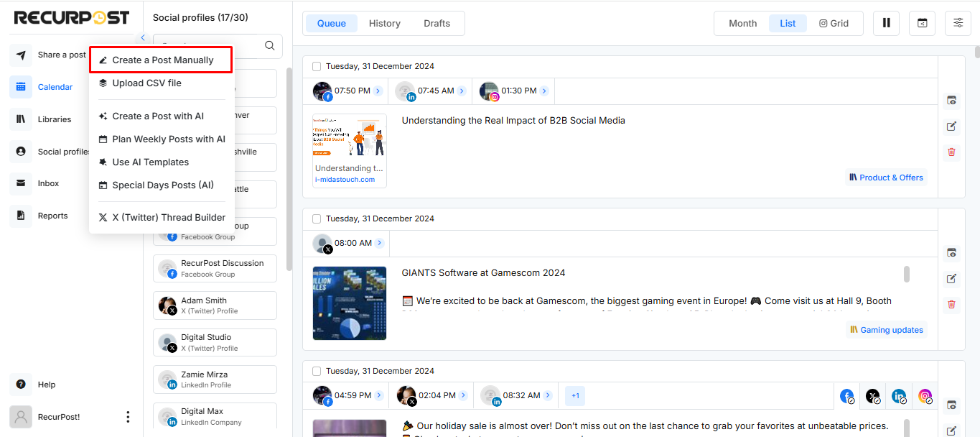This screenshot has height=437, width=980.
Task: Click the search magnifier in Social profiles
Action: point(270,45)
